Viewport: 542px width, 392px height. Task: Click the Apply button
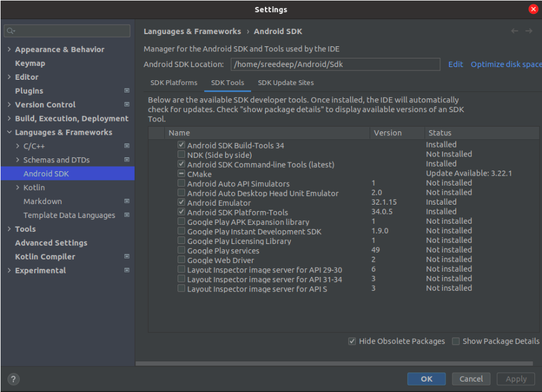516,379
